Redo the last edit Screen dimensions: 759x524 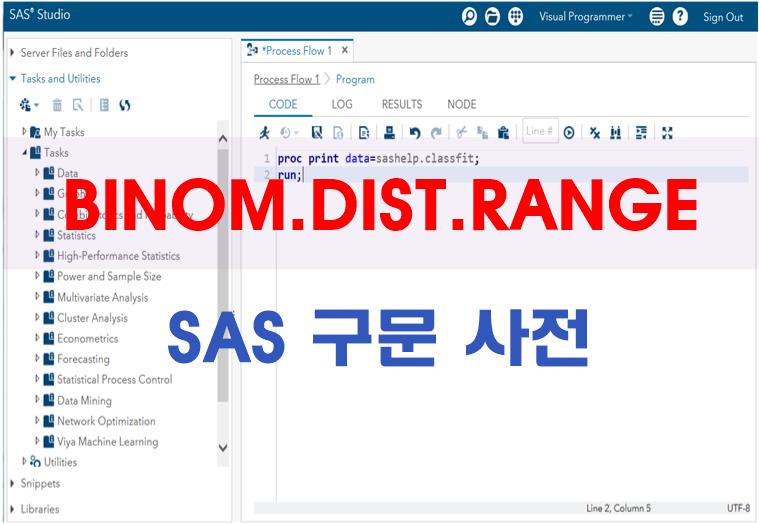tap(436, 132)
